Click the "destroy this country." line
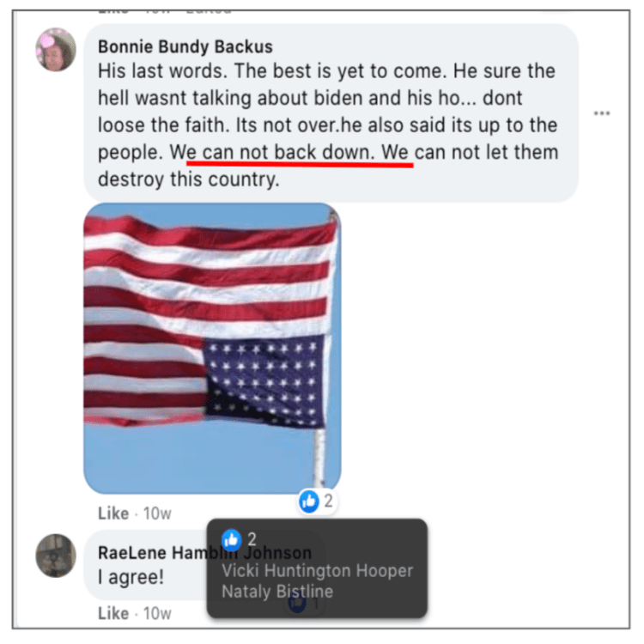644x644 pixels. click(189, 179)
